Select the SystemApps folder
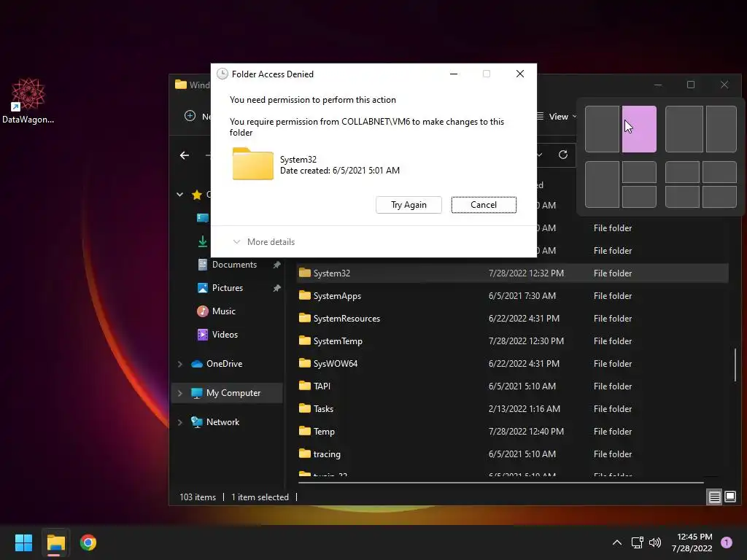 pos(337,296)
